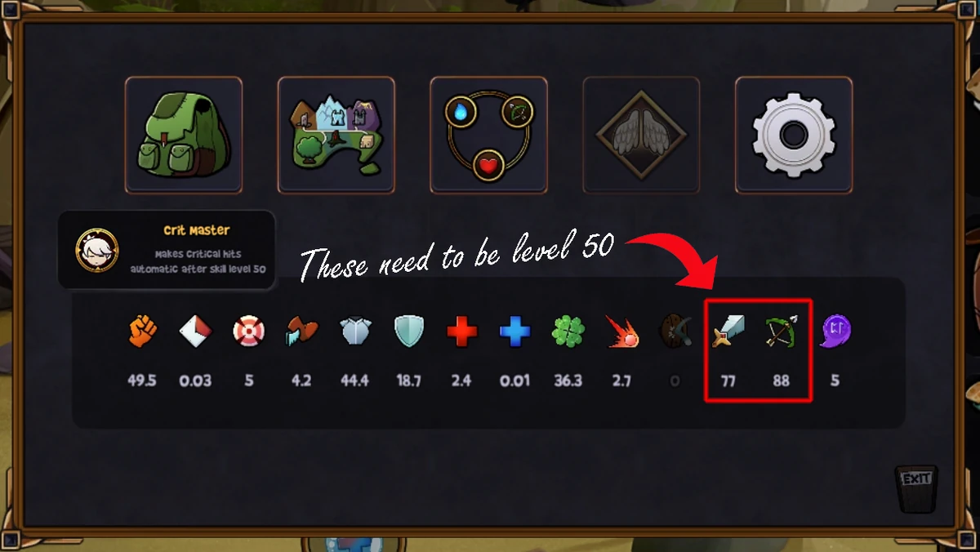Open the green backpack inventory

[x=184, y=136]
